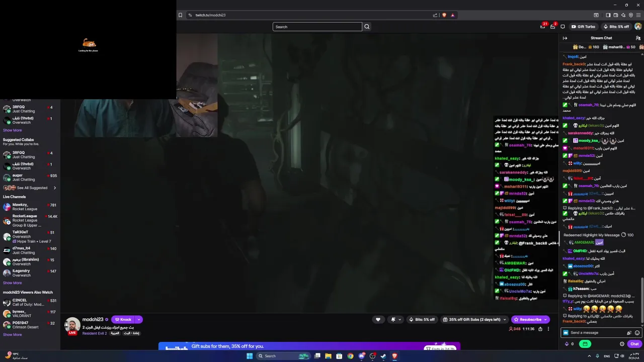Open Steam from the taskbar
Screen dimensions: 644x362
pos(383,356)
